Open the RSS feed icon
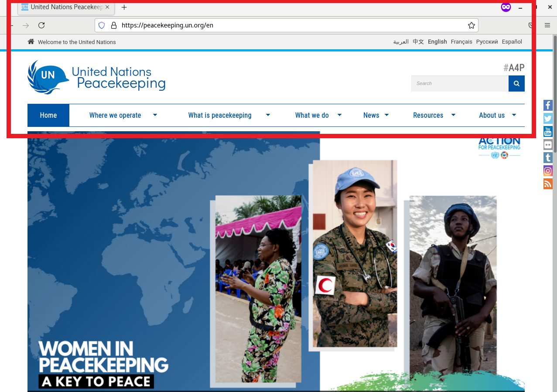557x392 pixels. (x=548, y=184)
